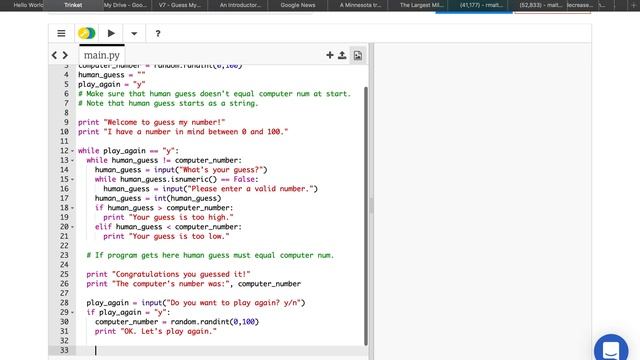The width and height of the screenshot is (640, 360).
Task: Switch to the A Minnesota tr... browser tab
Action: coord(360,5)
